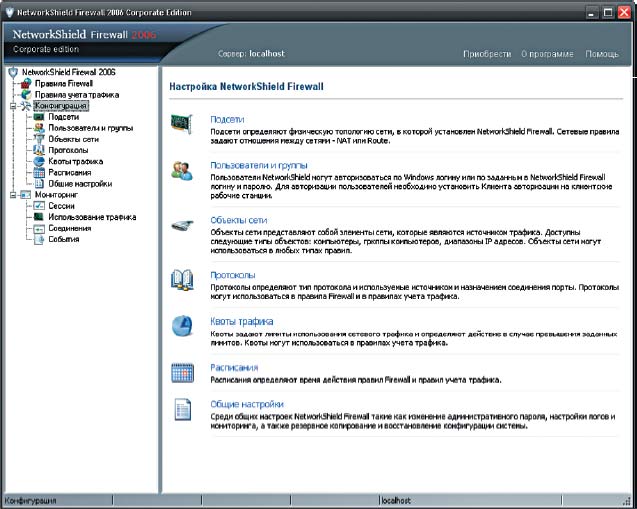
Task: Click the Квоты трафика pie chart icon in main panel
Action: pyautogui.click(x=182, y=326)
